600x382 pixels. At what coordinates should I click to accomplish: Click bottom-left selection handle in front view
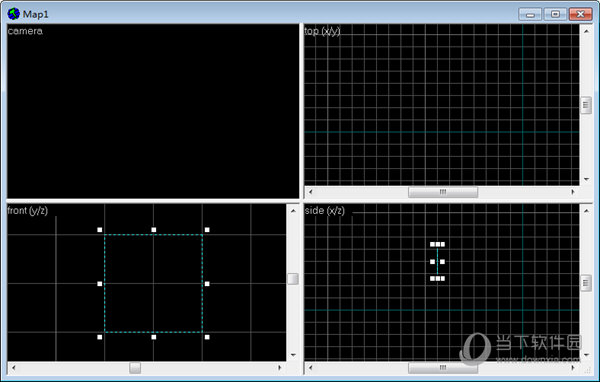tap(99, 337)
